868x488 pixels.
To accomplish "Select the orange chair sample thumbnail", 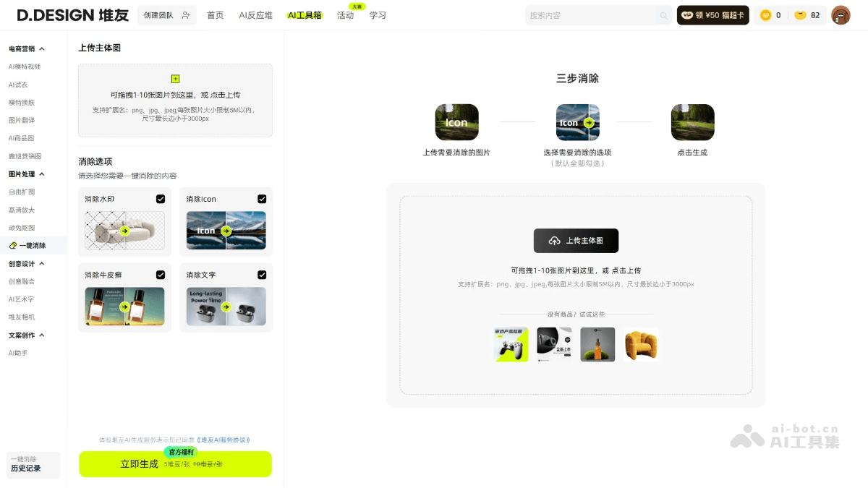I will tap(641, 345).
